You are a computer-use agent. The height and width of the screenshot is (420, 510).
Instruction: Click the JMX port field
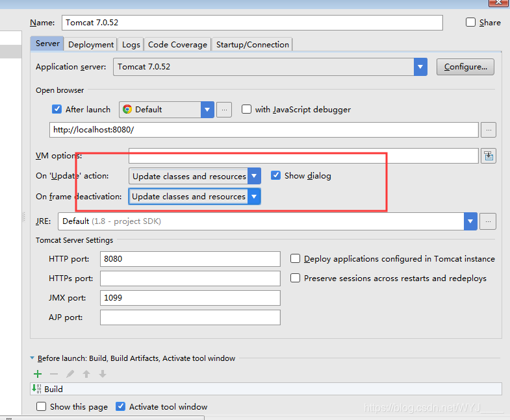[190, 298]
